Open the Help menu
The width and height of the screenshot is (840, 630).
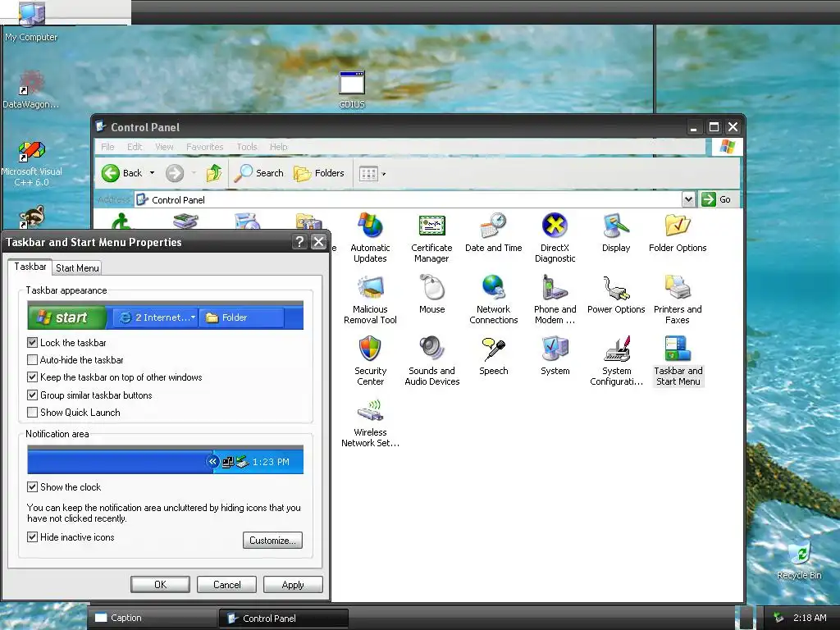click(x=279, y=147)
